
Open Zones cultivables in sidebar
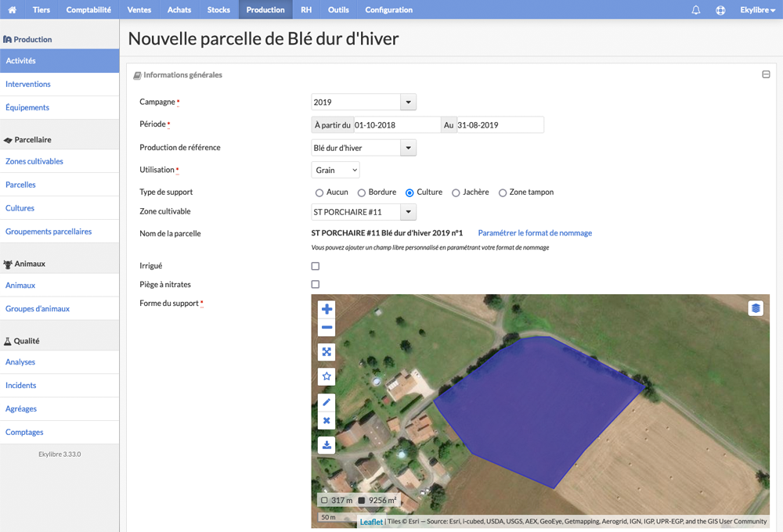[x=60, y=161]
